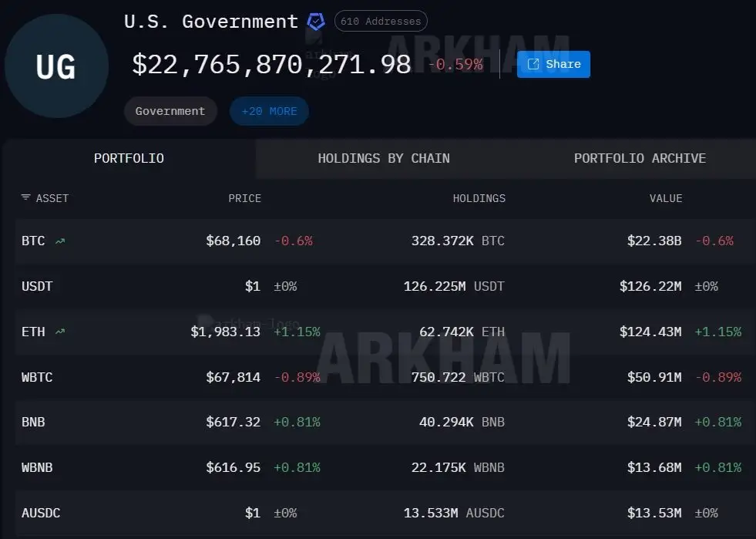Image resolution: width=756 pixels, height=539 pixels.
Task: Click the sort icon beside ASSET header
Action: click(x=26, y=198)
